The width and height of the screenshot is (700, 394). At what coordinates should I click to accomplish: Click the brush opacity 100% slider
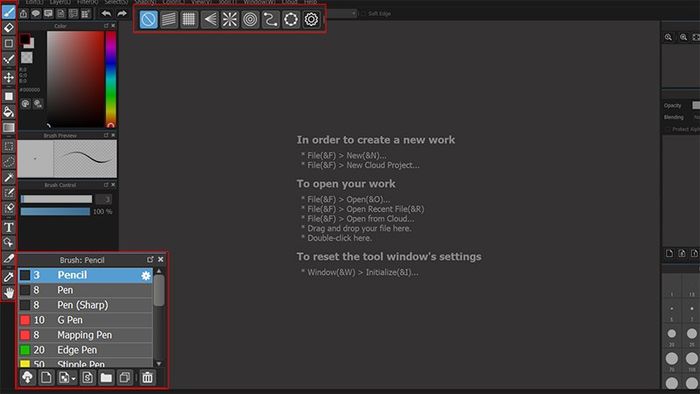(x=55, y=212)
